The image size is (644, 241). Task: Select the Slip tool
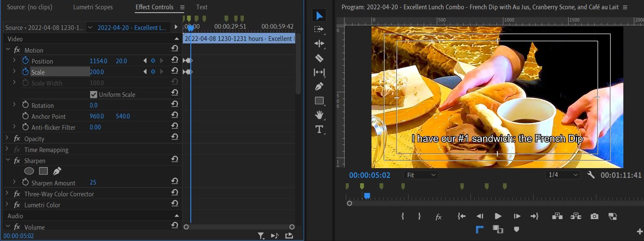tap(319, 72)
